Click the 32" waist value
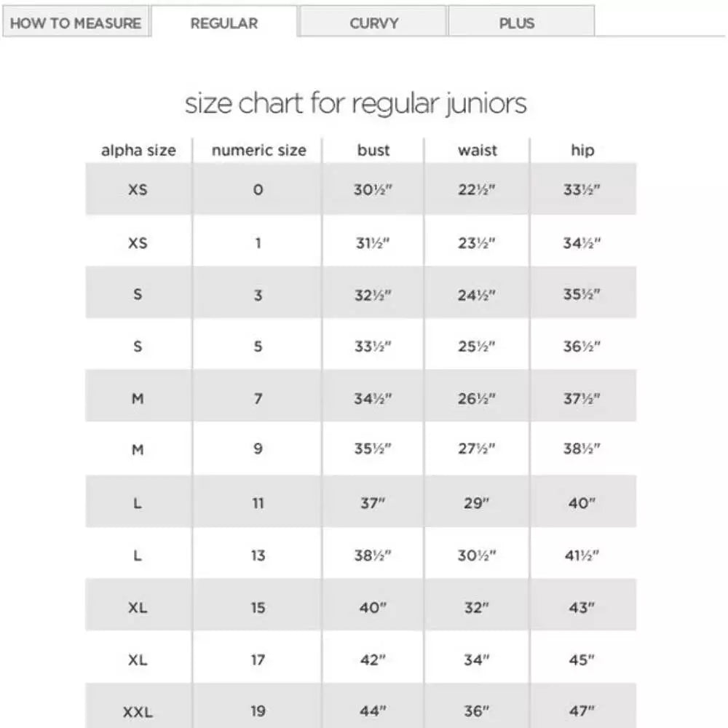This screenshot has width=728, height=728. (x=477, y=607)
